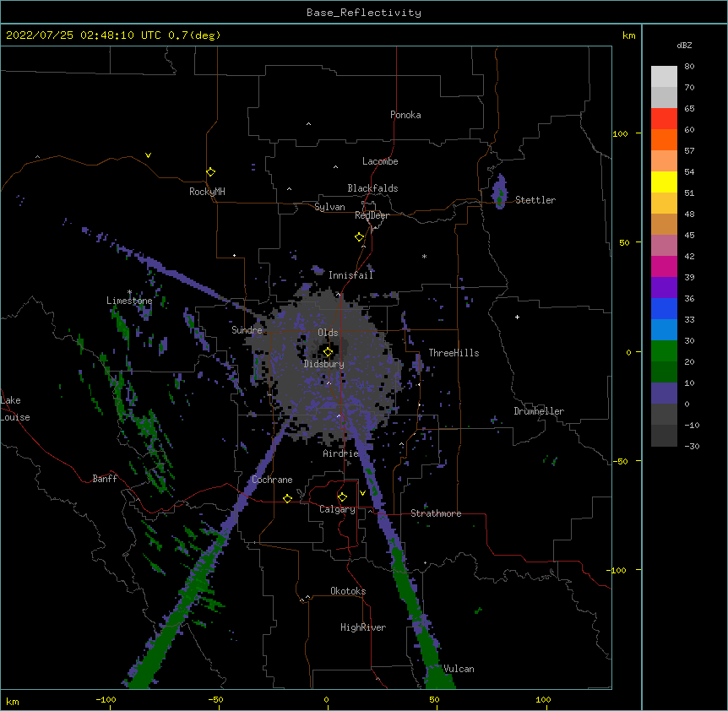Select the Sundre city label
The image size is (728, 711).
pos(247,330)
